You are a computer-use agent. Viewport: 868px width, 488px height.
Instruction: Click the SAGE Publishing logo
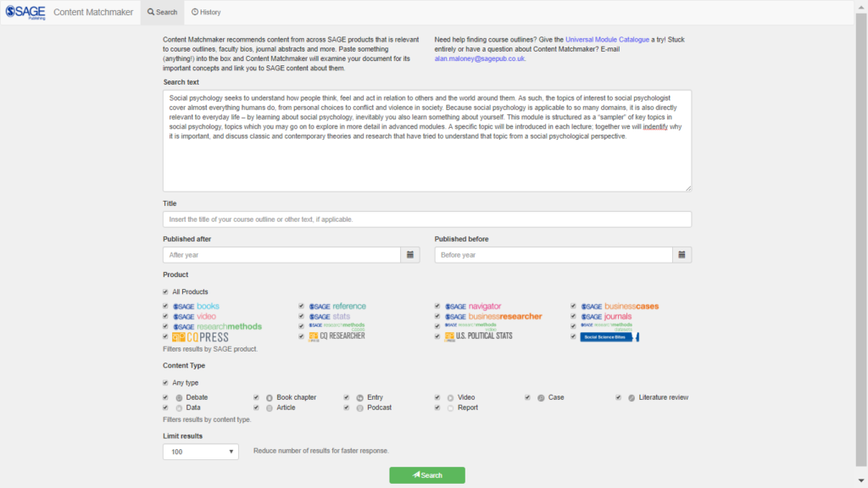pos(25,12)
